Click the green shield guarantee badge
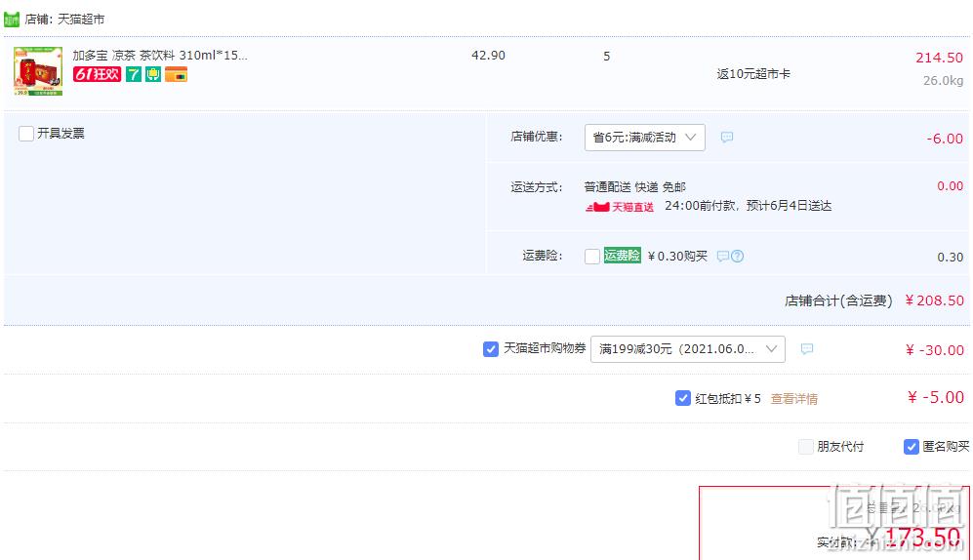Viewport: 973px width, 560px height. tap(153, 74)
